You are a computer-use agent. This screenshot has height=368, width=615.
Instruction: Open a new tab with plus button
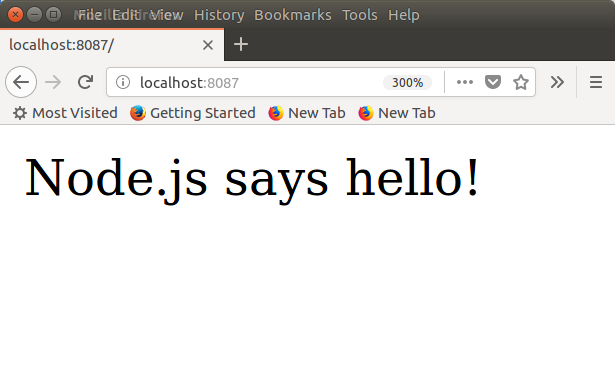[x=241, y=44]
